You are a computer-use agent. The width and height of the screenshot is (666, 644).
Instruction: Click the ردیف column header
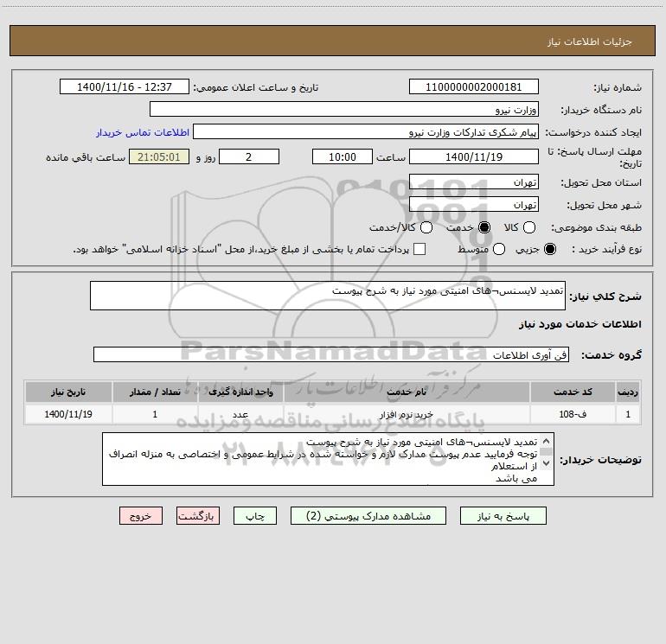pyautogui.click(x=628, y=392)
